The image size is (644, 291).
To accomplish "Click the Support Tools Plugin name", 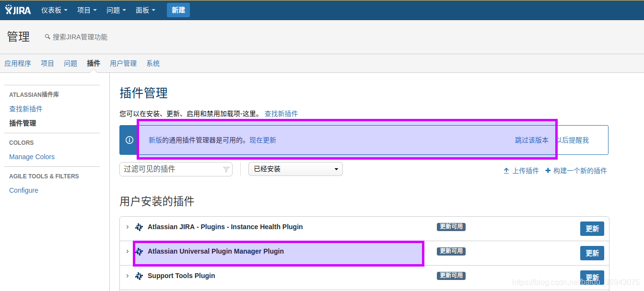I will point(181,276).
